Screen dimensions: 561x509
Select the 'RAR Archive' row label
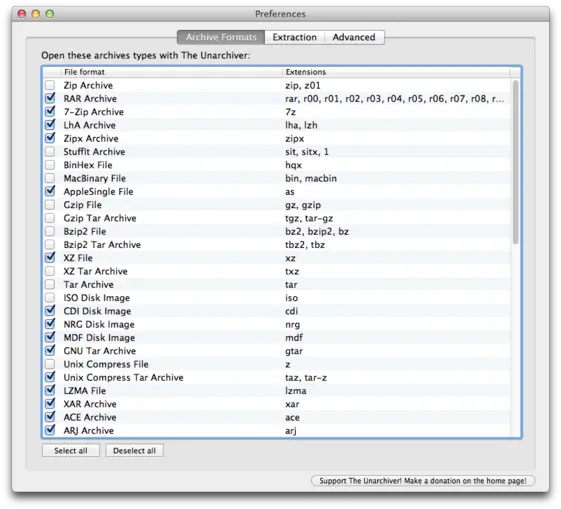[90, 99]
